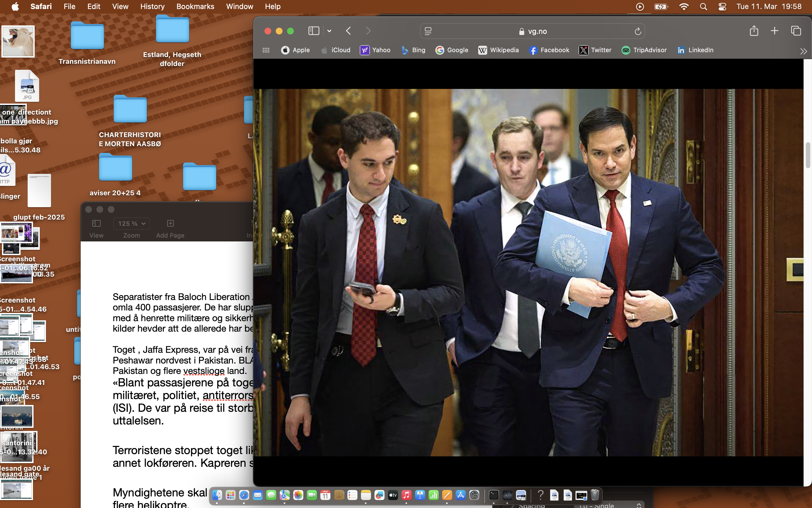The image size is (812, 508).
Task: Open the Favorites grid icon in the bookmarks bar
Action: coord(266,50)
